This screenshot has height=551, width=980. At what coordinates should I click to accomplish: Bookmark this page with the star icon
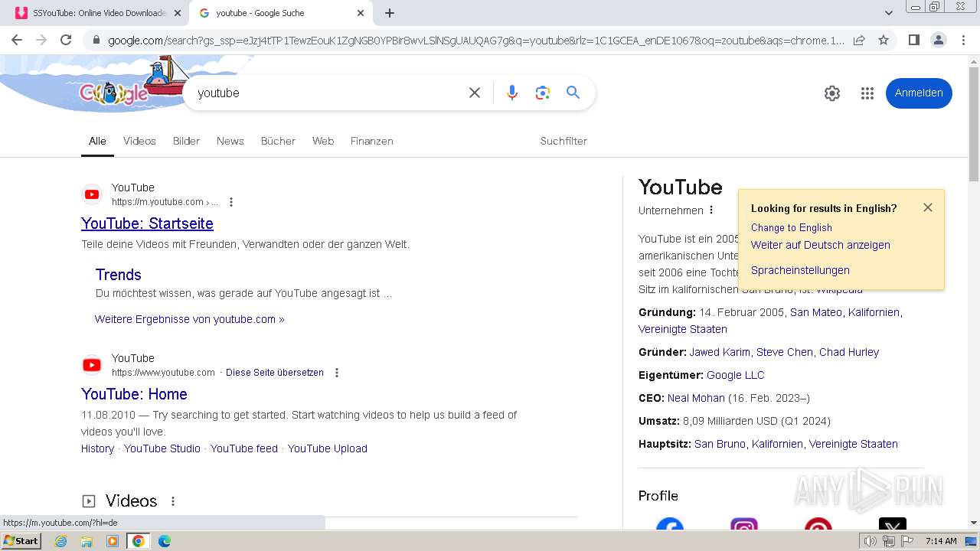pyautogui.click(x=884, y=40)
